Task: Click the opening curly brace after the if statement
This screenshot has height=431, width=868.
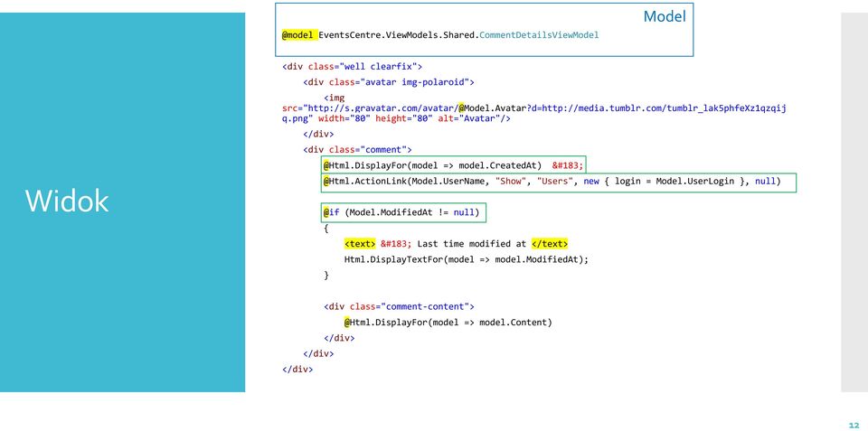Action: (x=326, y=228)
